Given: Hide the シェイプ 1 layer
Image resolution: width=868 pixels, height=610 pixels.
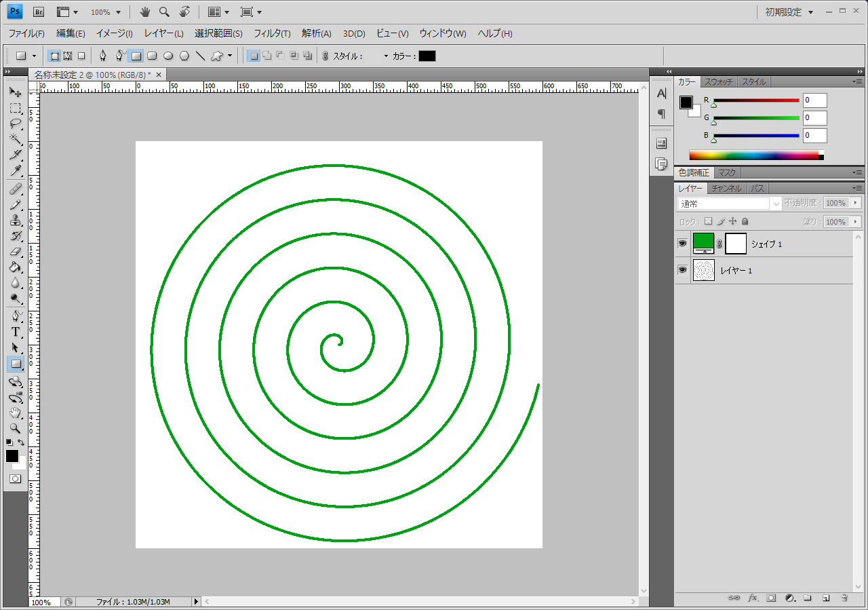Looking at the screenshot, I should pos(683,243).
